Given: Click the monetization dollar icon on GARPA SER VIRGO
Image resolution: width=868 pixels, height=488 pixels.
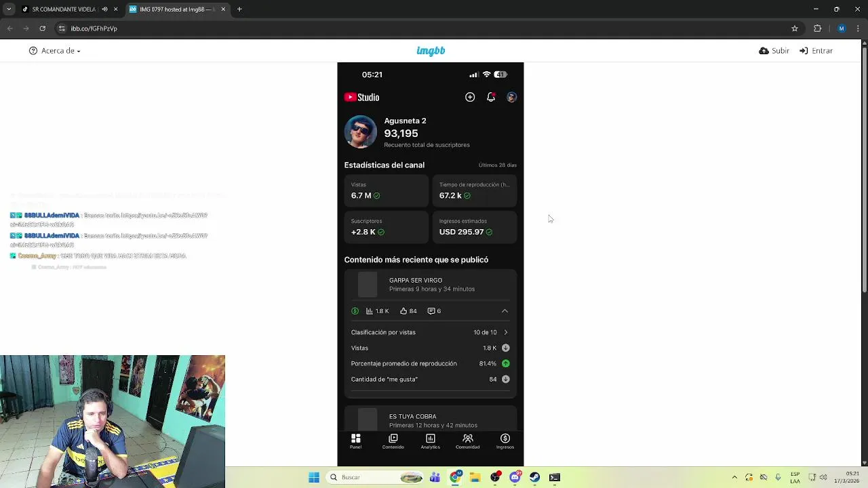Looking at the screenshot, I should tap(355, 310).
